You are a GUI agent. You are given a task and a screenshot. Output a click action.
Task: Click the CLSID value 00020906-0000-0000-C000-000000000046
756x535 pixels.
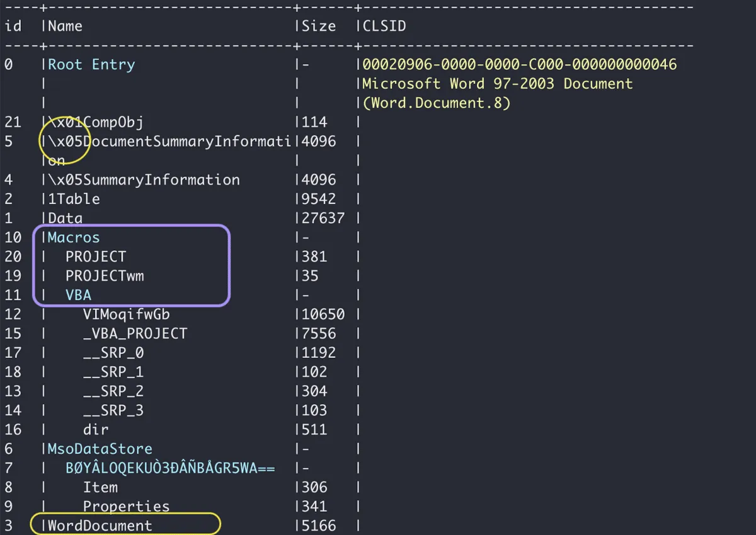520,64
